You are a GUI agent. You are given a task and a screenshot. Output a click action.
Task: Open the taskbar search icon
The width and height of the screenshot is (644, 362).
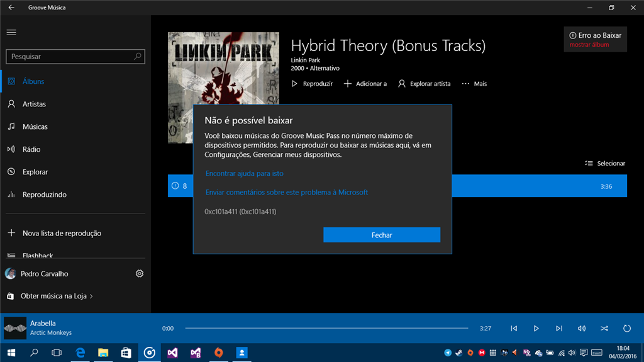click(x=34, y=353)
